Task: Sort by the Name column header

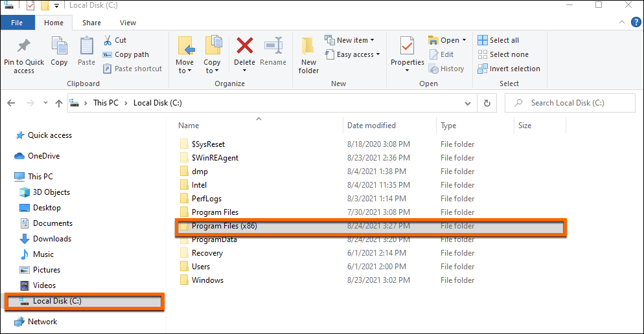Action: (x=189, y=126)
